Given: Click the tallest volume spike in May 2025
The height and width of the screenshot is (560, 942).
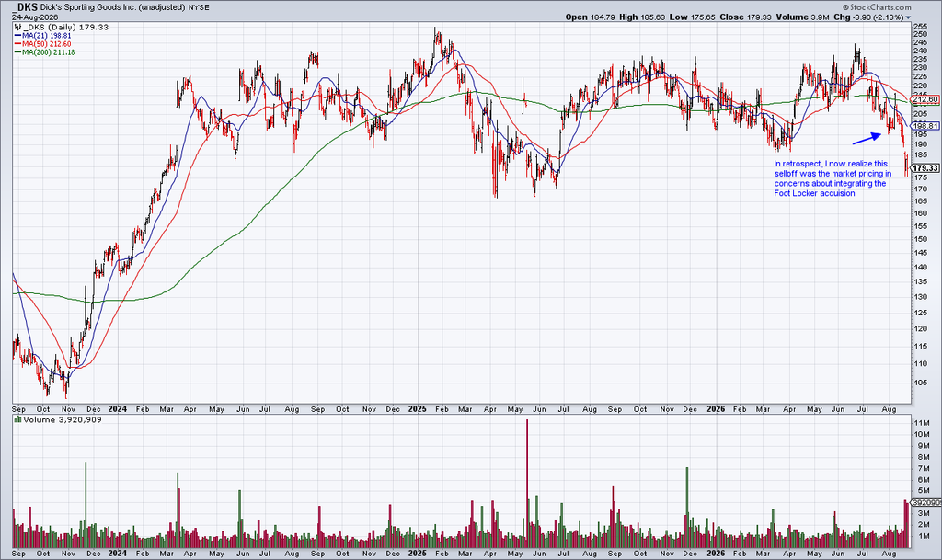Looking at the screenshot, I should [x=527, y=483].
